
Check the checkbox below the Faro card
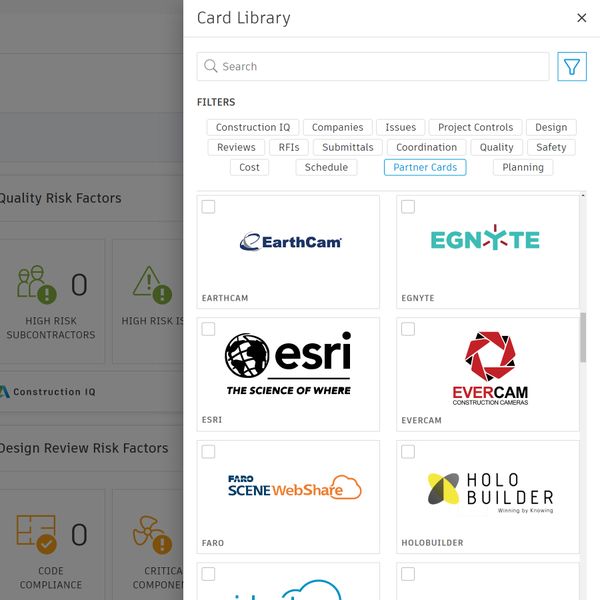click(x=208, y=574)
